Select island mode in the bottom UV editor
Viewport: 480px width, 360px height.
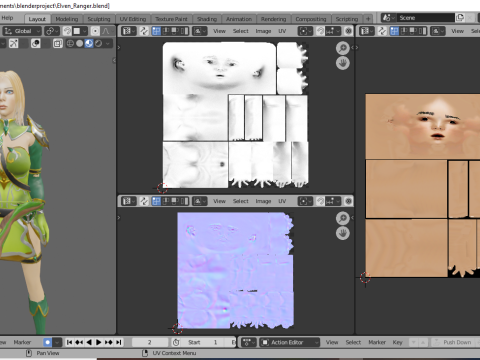tap(184, 201)
